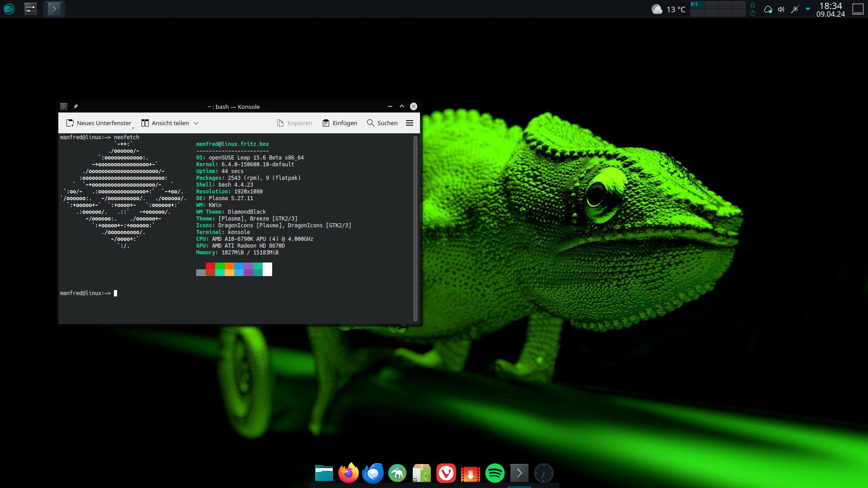
Task: Click the lock screen icon in panel
Action: [x=753, y=5]
